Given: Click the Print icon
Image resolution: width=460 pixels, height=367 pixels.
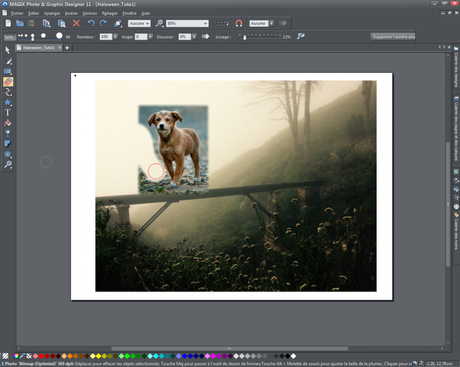Looking at the screenshot, I should pos(31,23).
